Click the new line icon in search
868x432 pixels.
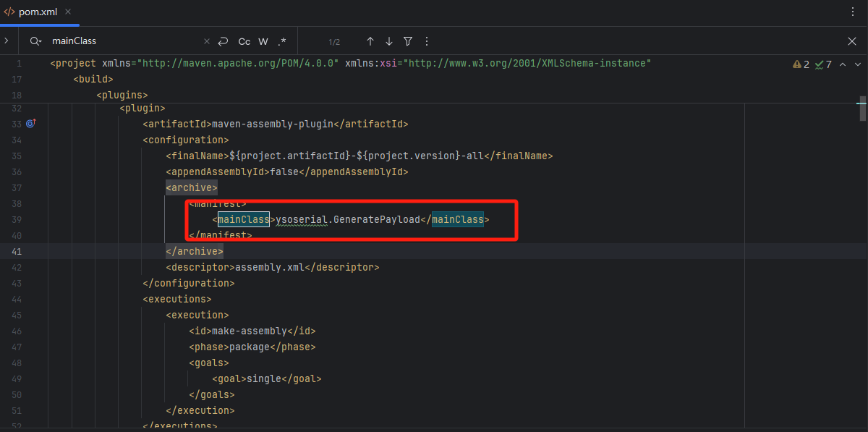223,41
